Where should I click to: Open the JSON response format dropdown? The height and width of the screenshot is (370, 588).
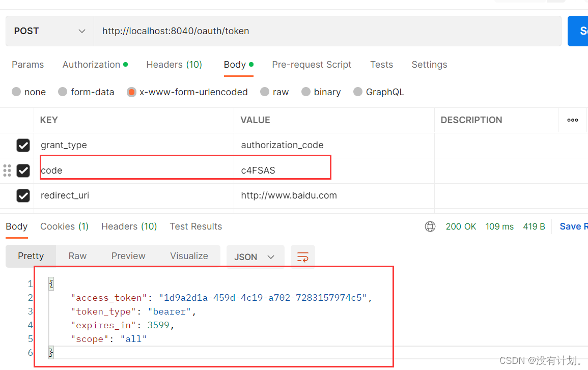(255, 257)
